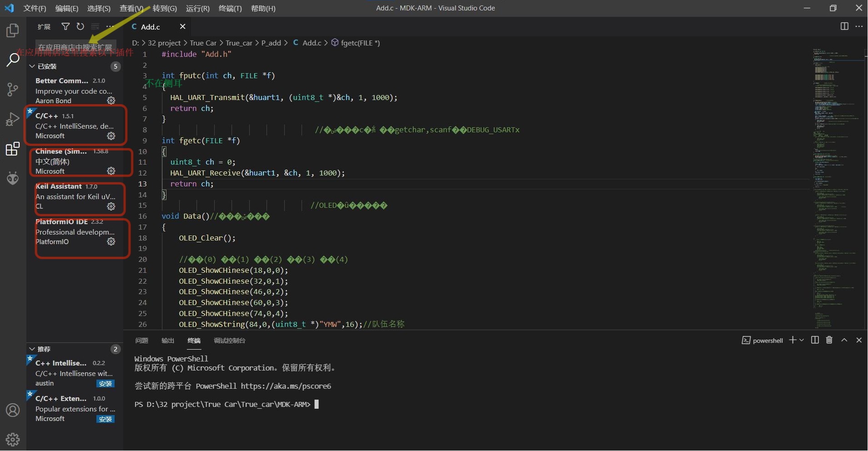Maximize the terminal panel size
Image resolution: width=868 pixels, height=451 pixels.
(844, 340)
